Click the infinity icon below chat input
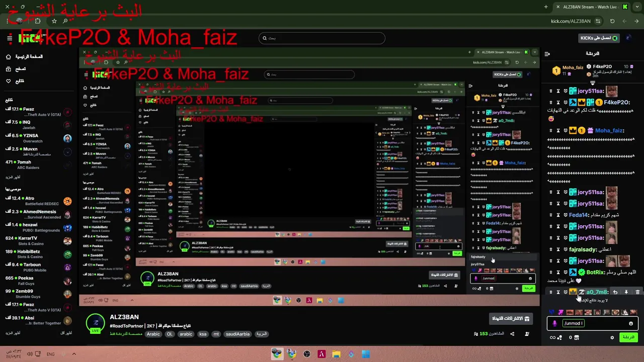Screen dimensions: 644x362 point(552,337)
